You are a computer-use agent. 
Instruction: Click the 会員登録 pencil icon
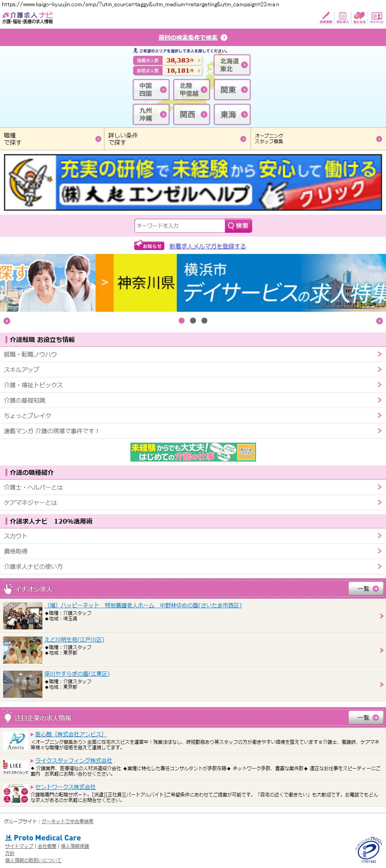coord(326,17)
